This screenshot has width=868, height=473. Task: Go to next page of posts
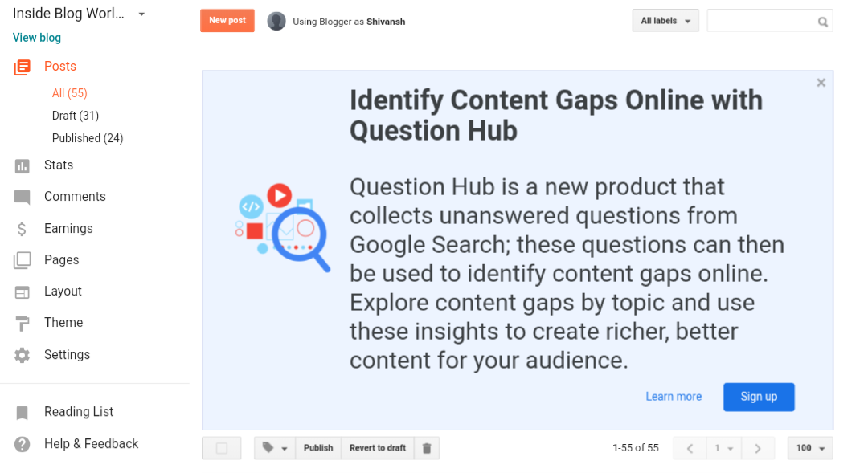pos(758,449)
